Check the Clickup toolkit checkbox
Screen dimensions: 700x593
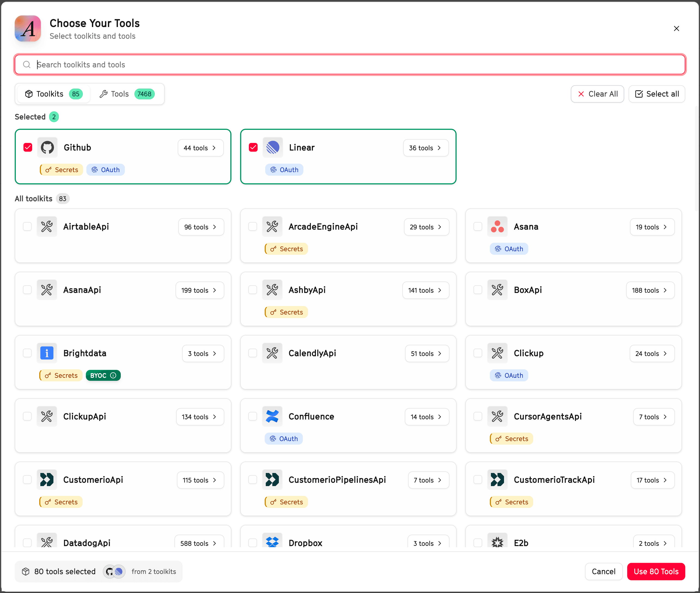478,353
